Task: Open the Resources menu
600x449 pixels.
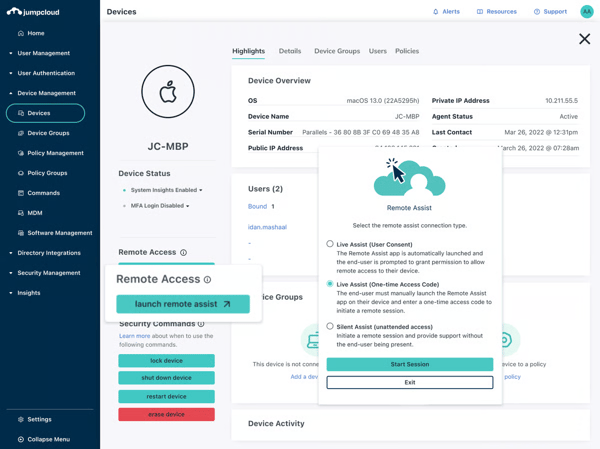Action: pyautogui.click(x=497, y=11)
